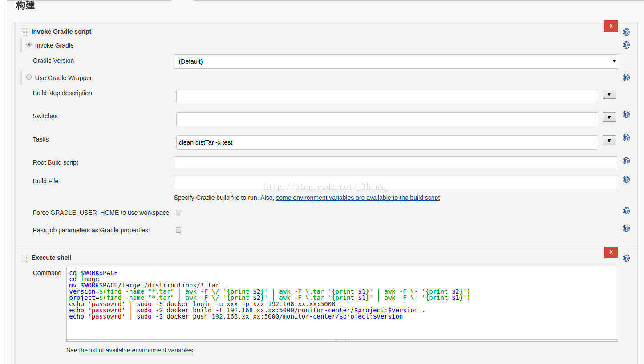Focus the Build step description input
The height and width of the screenshot is (364, 644).
[387, 96]
